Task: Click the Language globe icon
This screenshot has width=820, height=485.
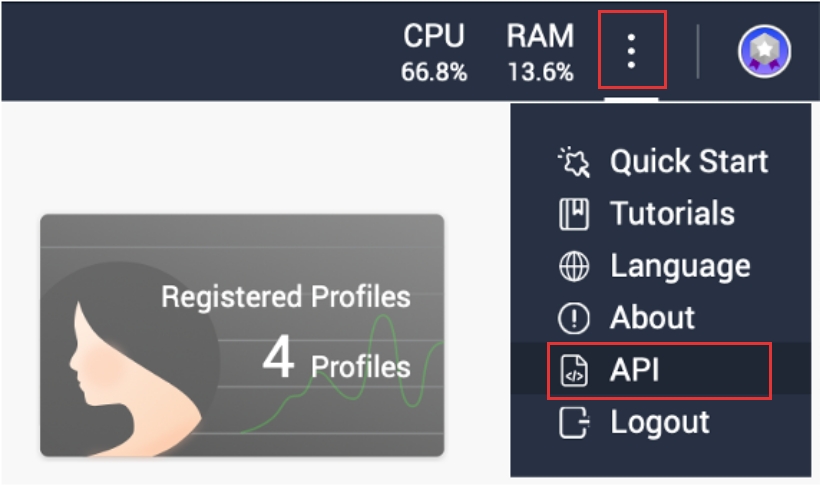Action: coord(574,266)
